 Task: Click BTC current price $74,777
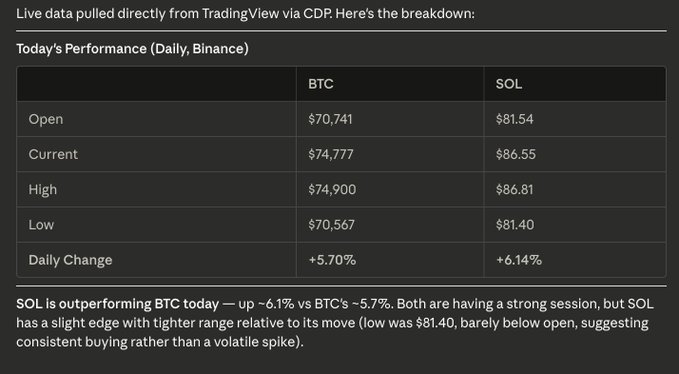[x=331, y=154]
